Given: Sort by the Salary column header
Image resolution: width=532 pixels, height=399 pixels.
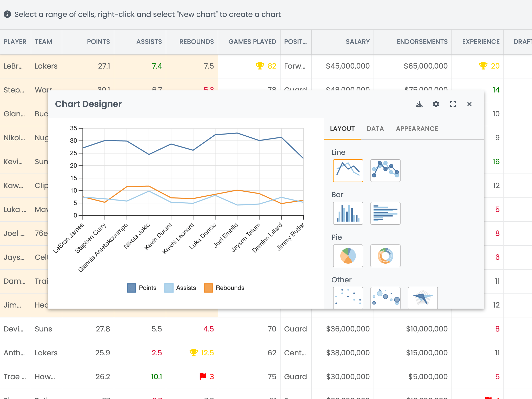Looking at the screenshot, I should pos(357,42).
